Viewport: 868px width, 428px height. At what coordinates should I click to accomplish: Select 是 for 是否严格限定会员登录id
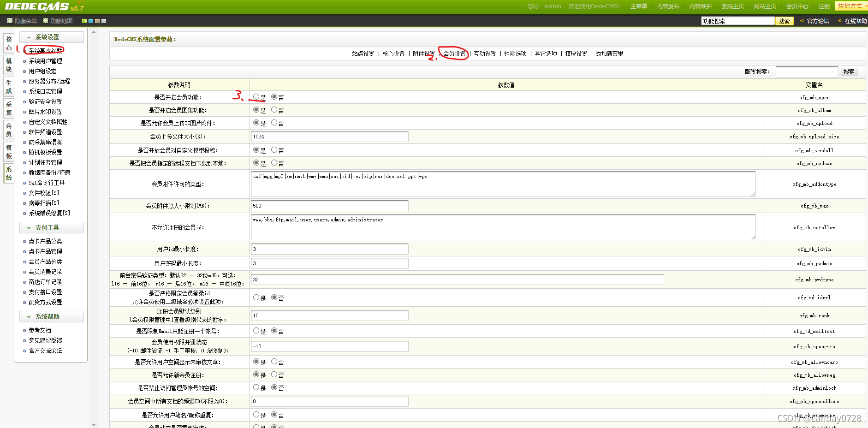(x=256, y=297)
